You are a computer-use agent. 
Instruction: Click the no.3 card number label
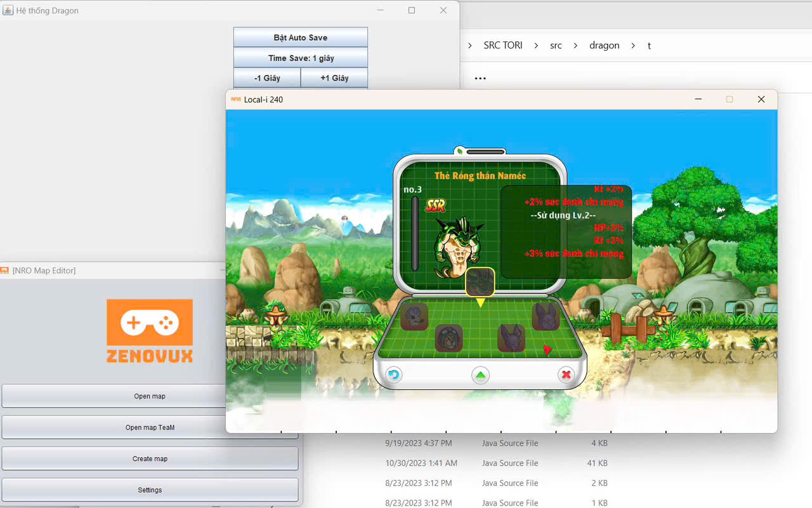coord(412,189)
